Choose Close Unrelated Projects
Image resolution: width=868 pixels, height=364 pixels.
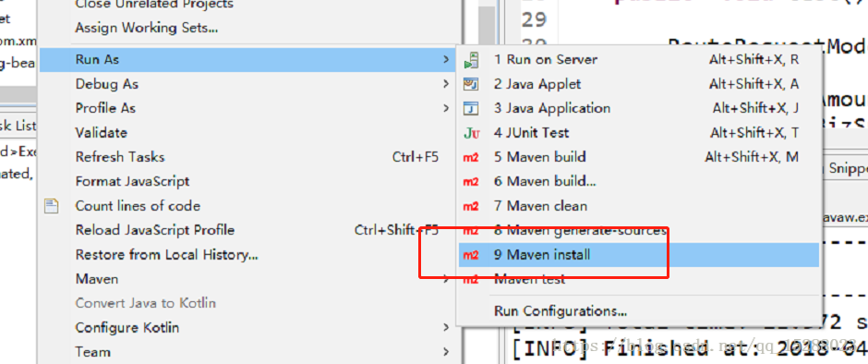click(x=247, y=5)
